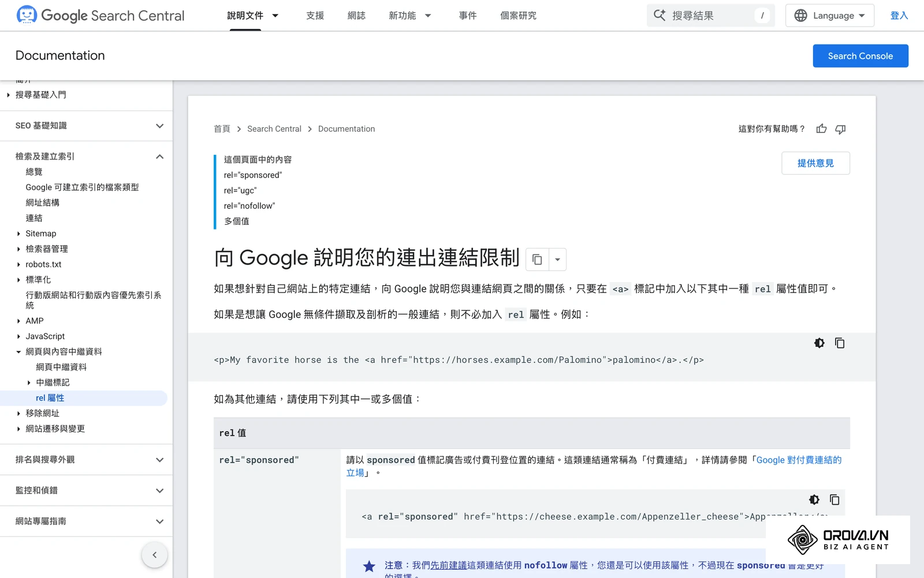Screen dimensions: 924x578
Task: Open the 先前建議 link in the note
Action: click(x=449, y=565)
